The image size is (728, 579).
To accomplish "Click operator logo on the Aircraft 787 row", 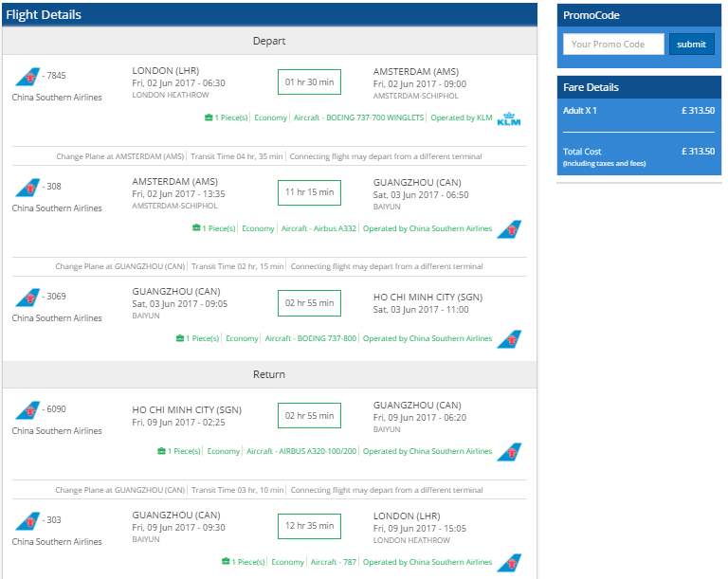I will (x=509, y=563).
